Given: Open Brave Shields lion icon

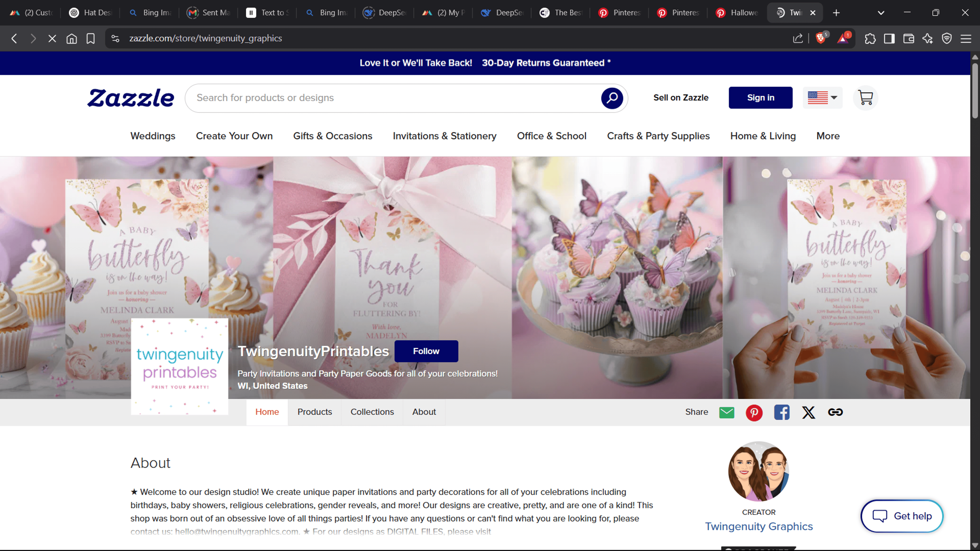Looking at the screenshot, I should click(x=821, y=39).
